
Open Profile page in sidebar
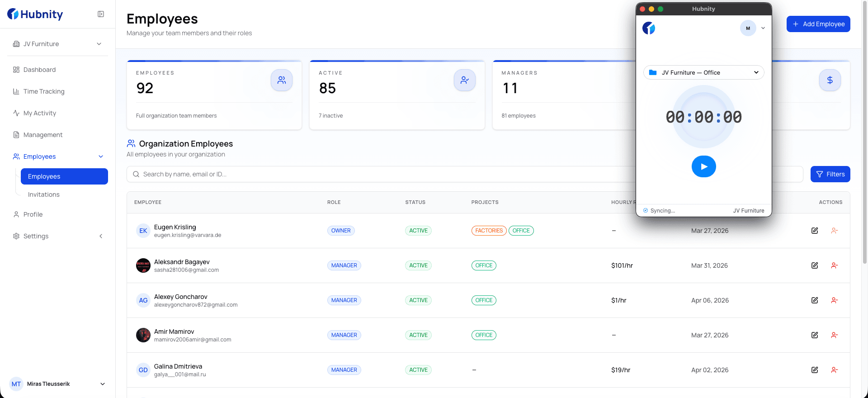tap(33, 214)
